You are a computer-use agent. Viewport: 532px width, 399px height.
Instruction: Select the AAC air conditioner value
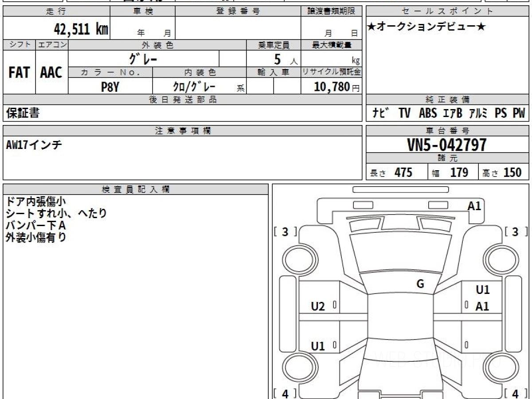coord(51,73)
